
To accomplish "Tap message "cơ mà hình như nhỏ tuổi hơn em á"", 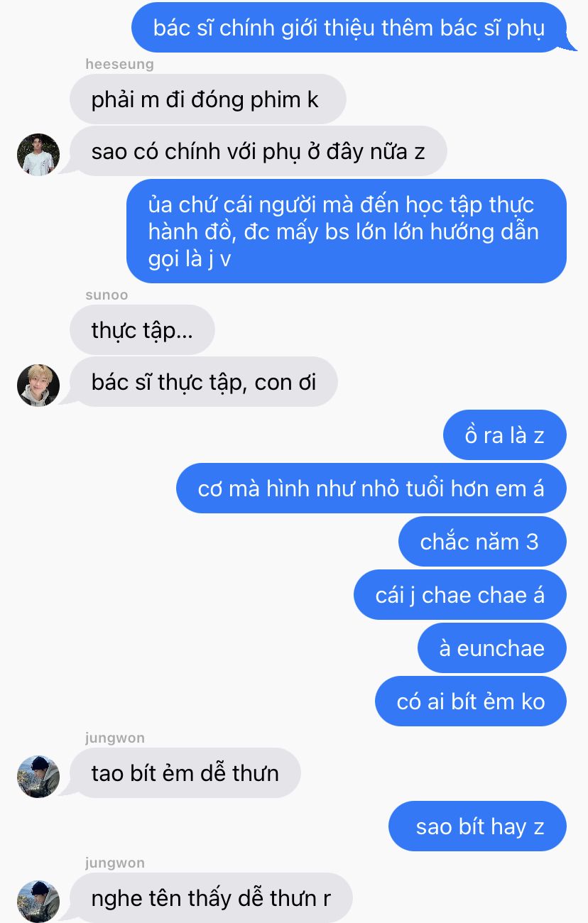I will (371, 488).
